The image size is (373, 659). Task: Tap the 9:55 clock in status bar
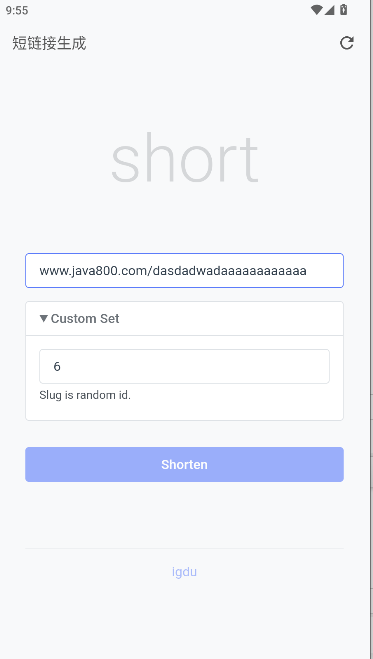click(17, 10)
